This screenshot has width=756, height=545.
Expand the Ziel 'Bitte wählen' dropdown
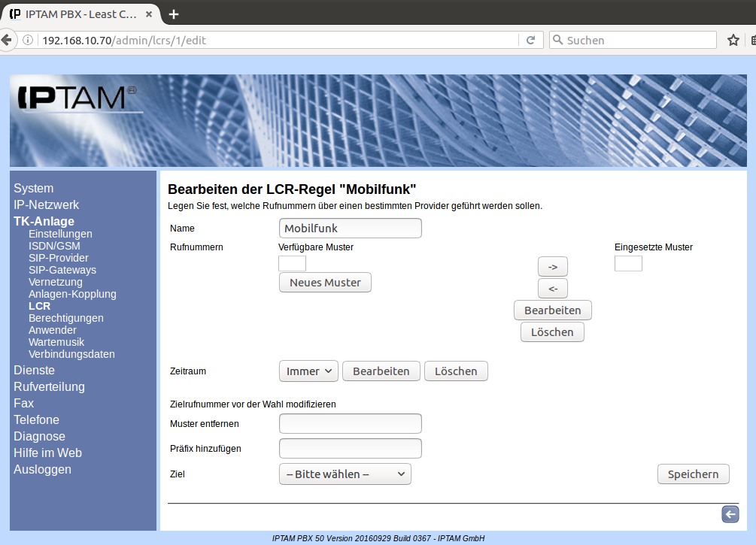pos(345,474)
